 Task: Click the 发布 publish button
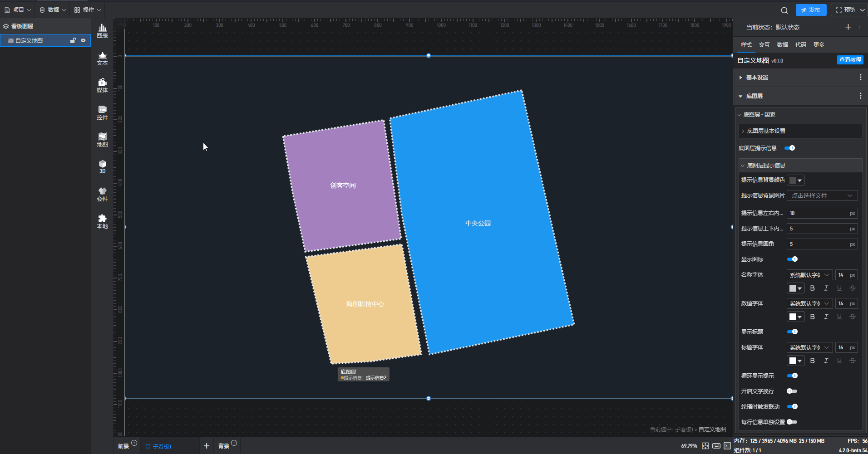[x=811, y=10]
